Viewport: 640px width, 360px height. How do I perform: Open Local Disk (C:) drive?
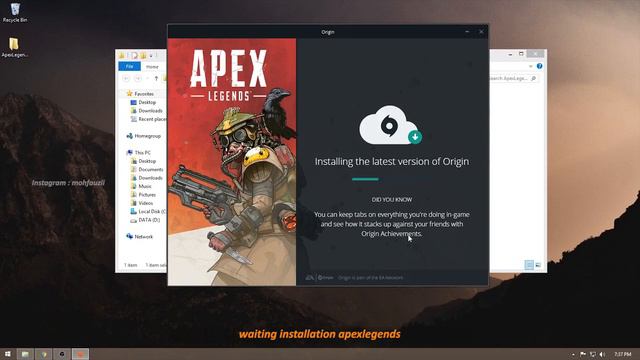148,211
